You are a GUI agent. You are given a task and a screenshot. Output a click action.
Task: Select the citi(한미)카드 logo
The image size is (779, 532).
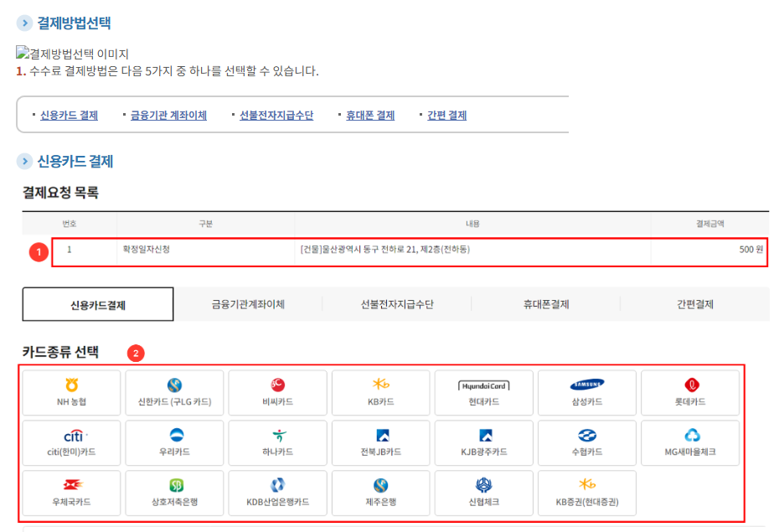[x=75, y=436]
